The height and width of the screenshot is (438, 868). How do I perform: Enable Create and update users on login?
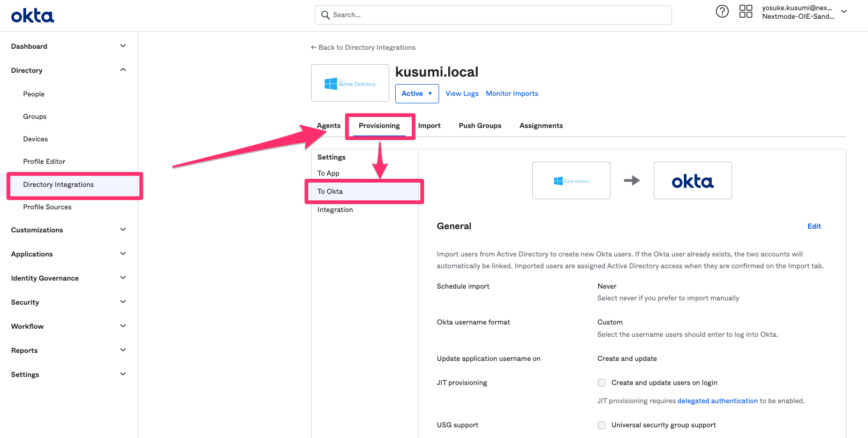coord(601,383)
